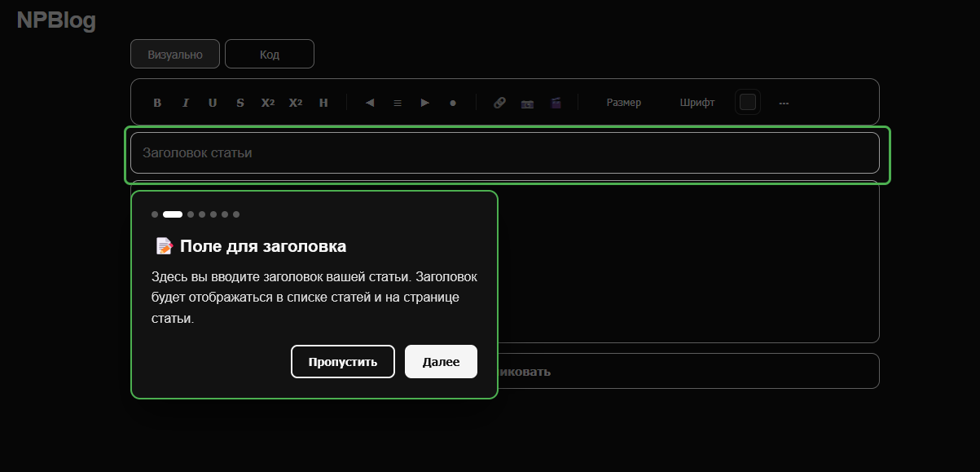Switch to the Код editor tab
The width and height of the screenshot is (980, 472).
click(x=270, y=55)
